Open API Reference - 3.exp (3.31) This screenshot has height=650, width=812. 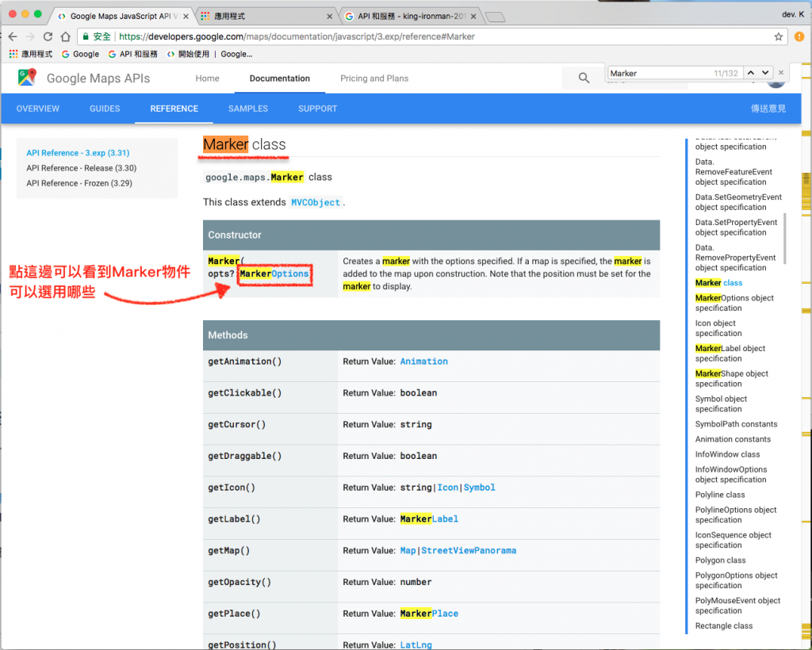pos(78,153)
